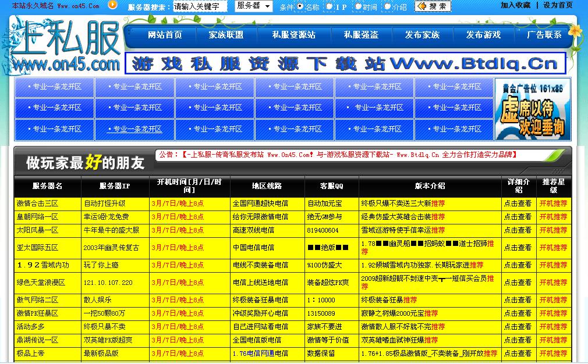Switch to the 发布游戏 navigation tab

click(483, 35)
